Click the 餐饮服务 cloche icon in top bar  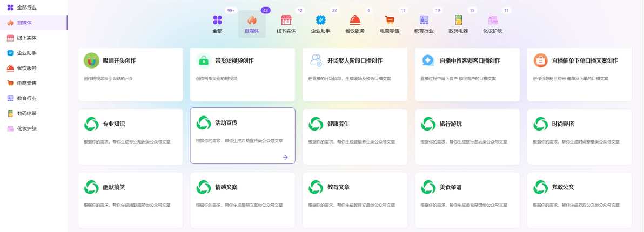coord(355,19)
